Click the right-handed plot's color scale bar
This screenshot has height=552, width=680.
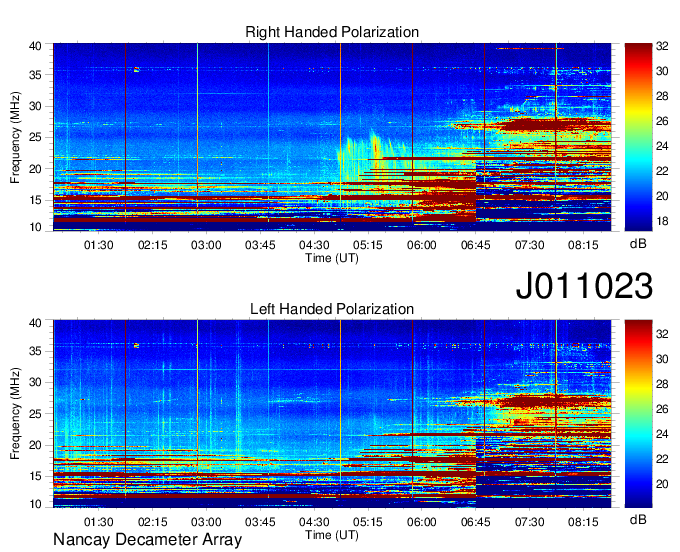tap(638, 137)
